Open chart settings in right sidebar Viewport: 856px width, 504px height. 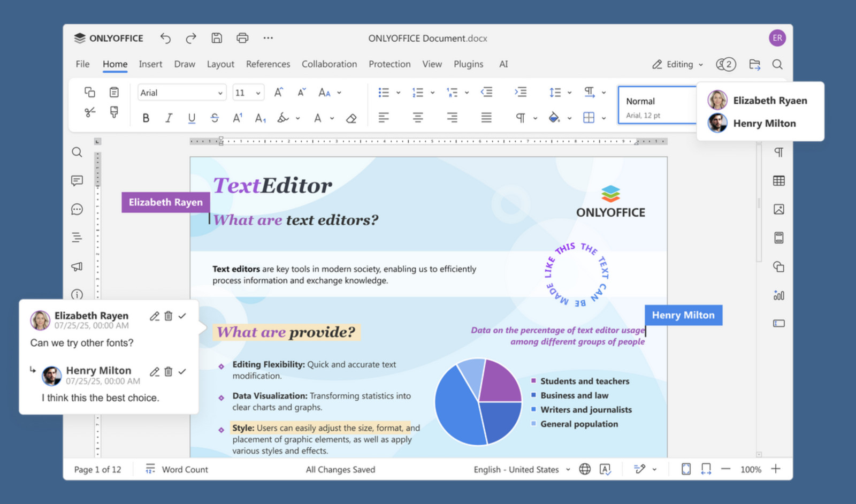point(779,295)
